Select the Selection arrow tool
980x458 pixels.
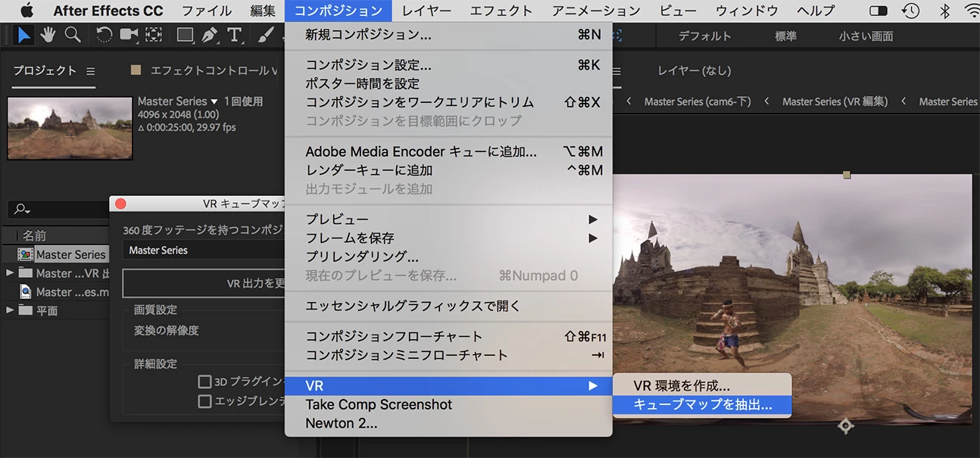(x=24, y=35)
